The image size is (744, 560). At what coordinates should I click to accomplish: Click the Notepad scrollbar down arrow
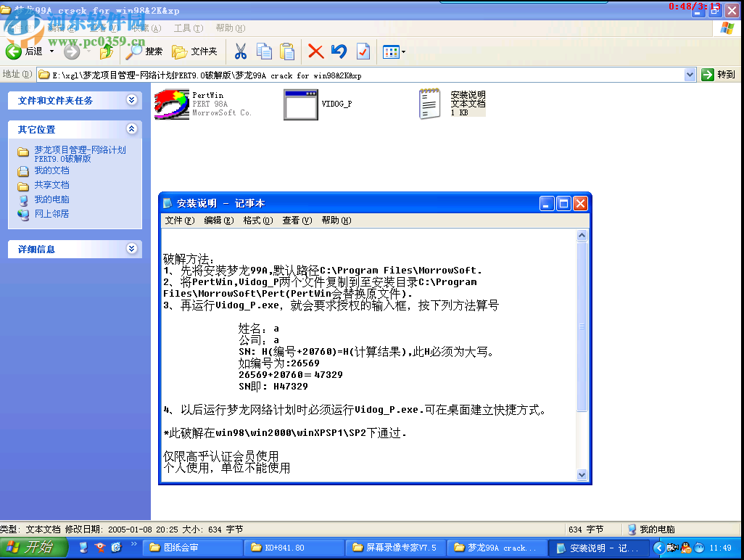[582, 475]
